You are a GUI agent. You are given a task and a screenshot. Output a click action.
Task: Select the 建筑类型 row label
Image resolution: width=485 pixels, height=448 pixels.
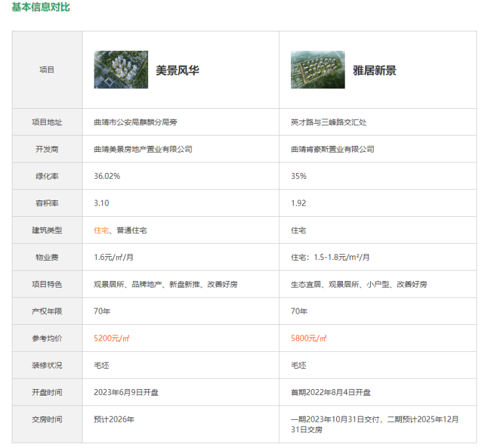(47, 231)
